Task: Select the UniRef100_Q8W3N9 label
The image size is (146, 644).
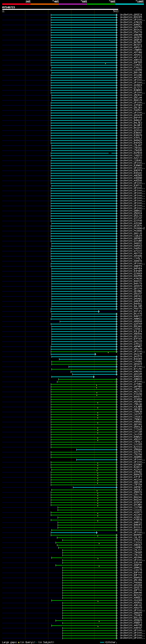Action: [x=131, y=35]
